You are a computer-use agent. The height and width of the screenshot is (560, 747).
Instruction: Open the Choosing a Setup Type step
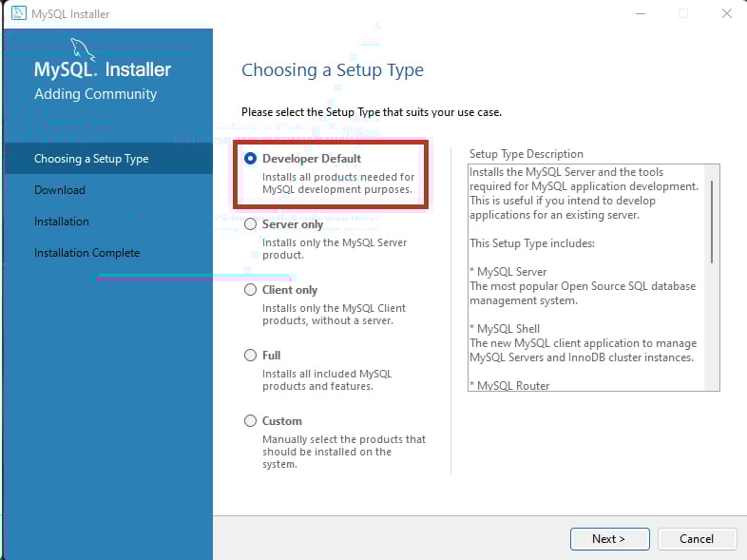tap(108, 159)
